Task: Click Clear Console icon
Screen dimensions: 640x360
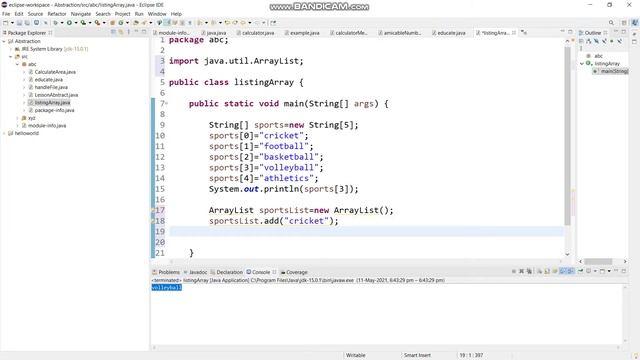Action: click(540, 271)
